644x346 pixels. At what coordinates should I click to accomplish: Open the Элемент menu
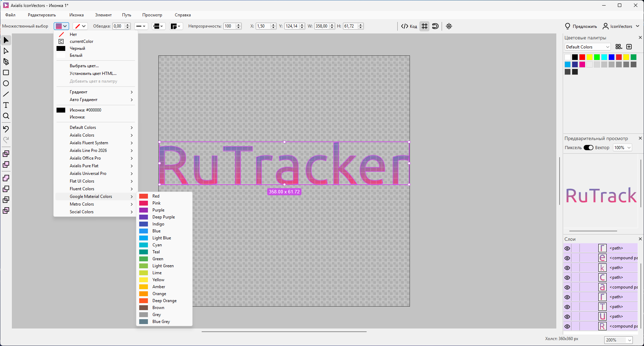[x=103, y=15]
